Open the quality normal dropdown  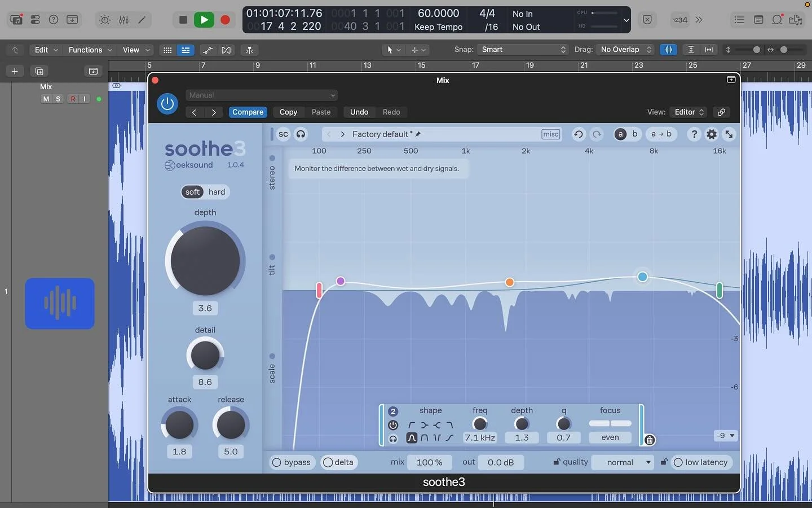[623, 462]
